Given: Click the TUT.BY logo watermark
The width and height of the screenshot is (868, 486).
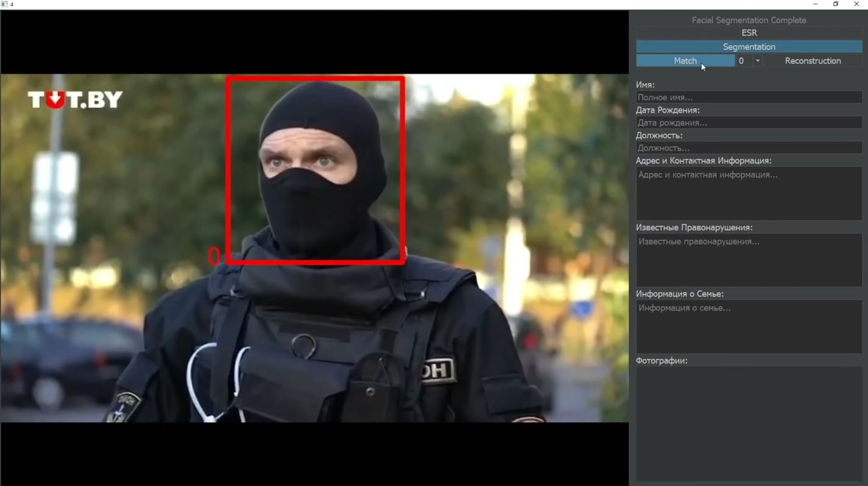Looking at the screenshot, I should click(x=75, y=100).
